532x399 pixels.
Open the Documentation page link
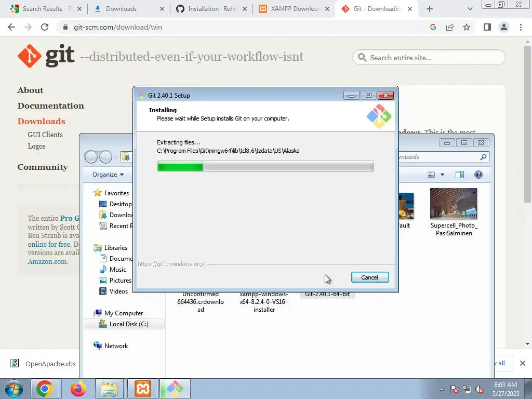(50, 106)
